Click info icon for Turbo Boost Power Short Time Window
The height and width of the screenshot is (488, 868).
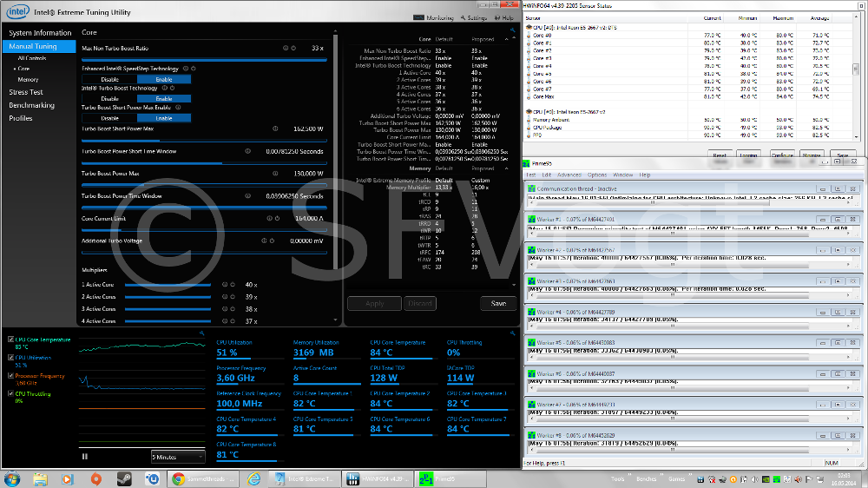(247, 151)
